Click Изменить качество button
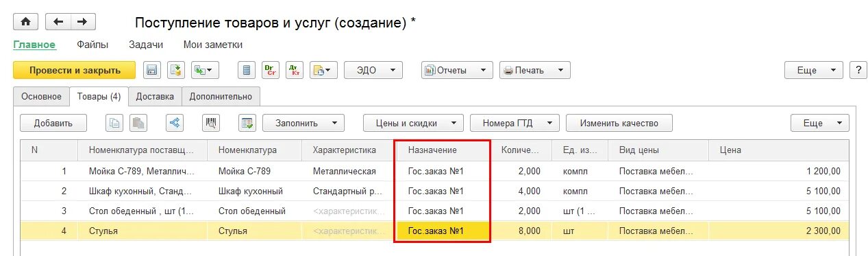 pos(619,123)
